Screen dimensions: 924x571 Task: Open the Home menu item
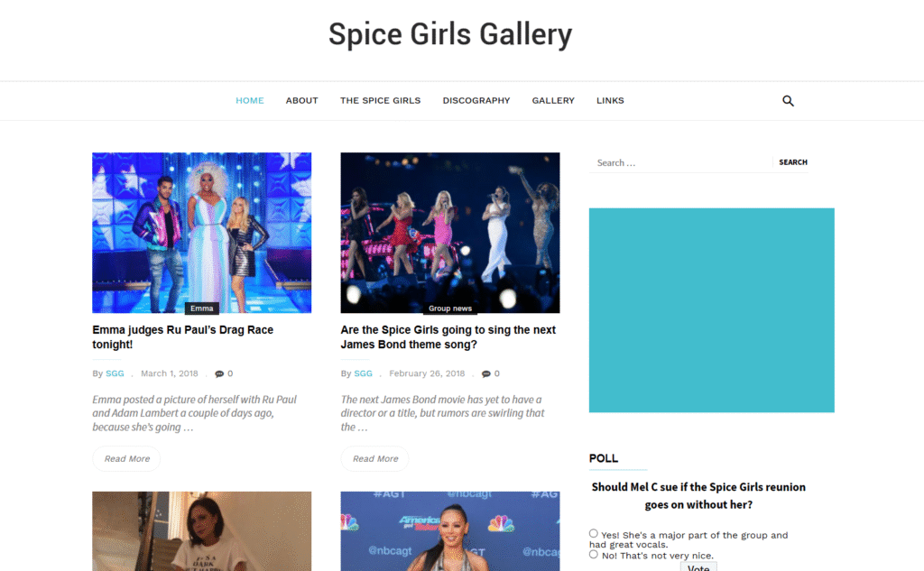250,101
